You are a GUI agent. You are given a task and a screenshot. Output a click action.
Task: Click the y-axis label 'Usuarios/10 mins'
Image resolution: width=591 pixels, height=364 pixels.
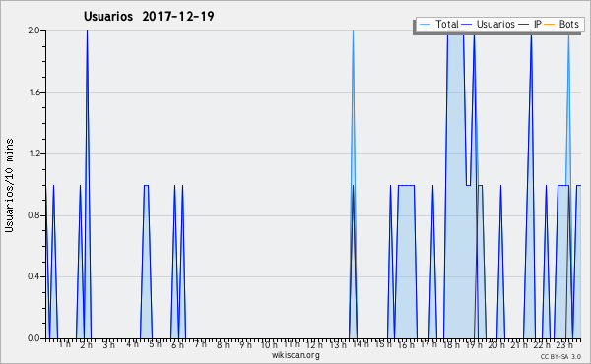coord(9,185)
